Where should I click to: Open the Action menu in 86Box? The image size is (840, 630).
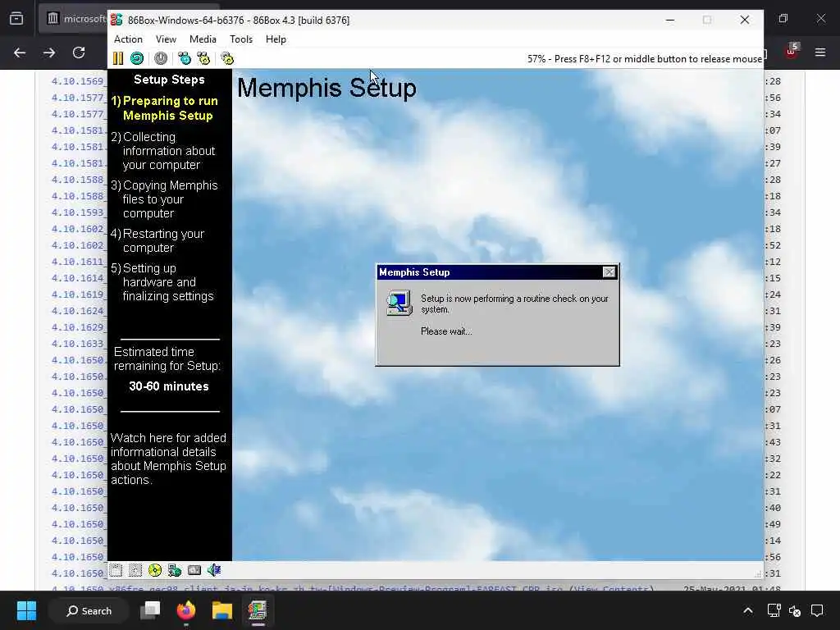point(128,39)
